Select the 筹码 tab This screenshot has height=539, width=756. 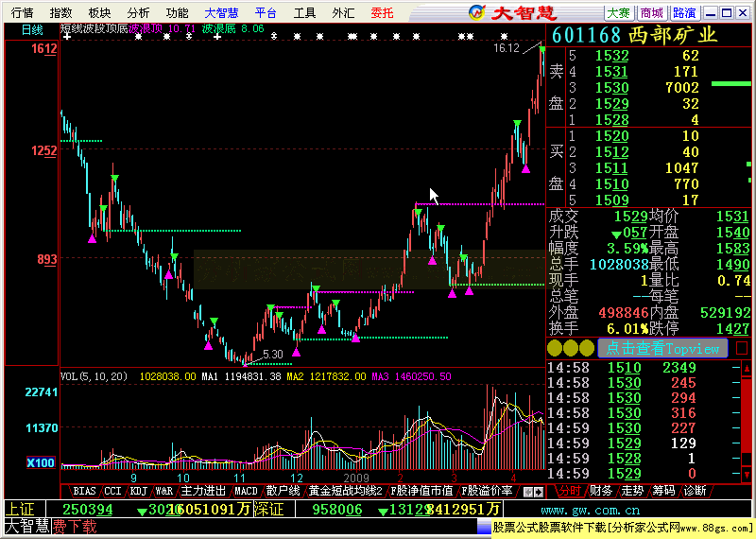tap(664, 491)
